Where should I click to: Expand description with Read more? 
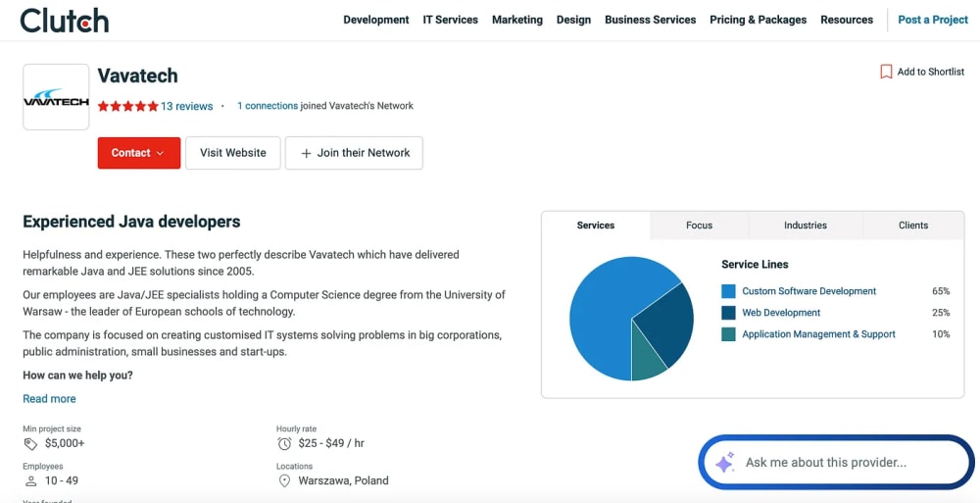pyautogui.click(x=49, y=399)
